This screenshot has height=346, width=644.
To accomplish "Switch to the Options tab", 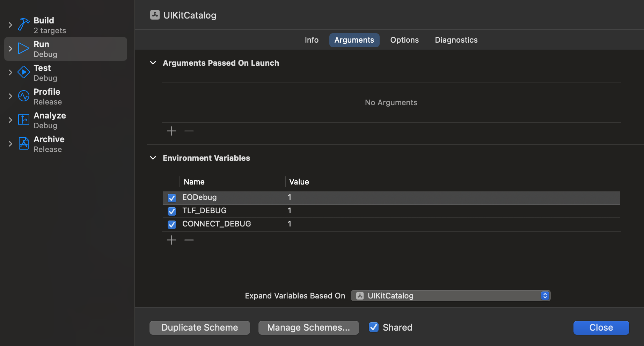I will (x=404, y=40).
